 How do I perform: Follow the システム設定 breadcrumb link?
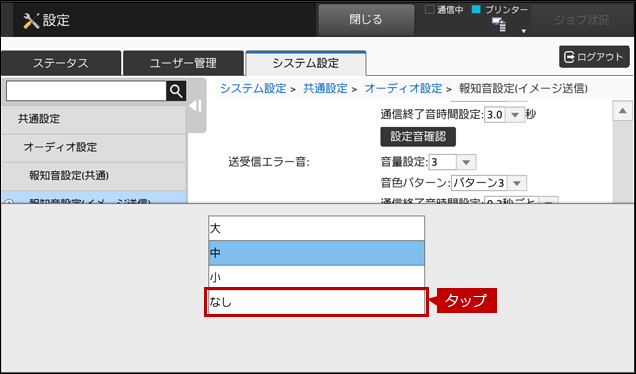pyautogui.click(x=253, y=88)
